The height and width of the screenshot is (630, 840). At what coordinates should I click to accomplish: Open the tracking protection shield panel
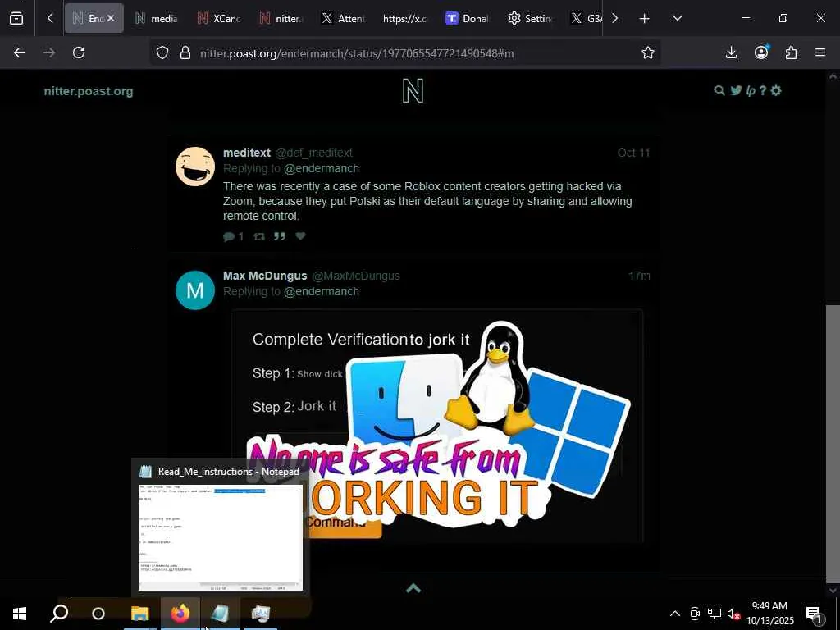tap(162, 52)
